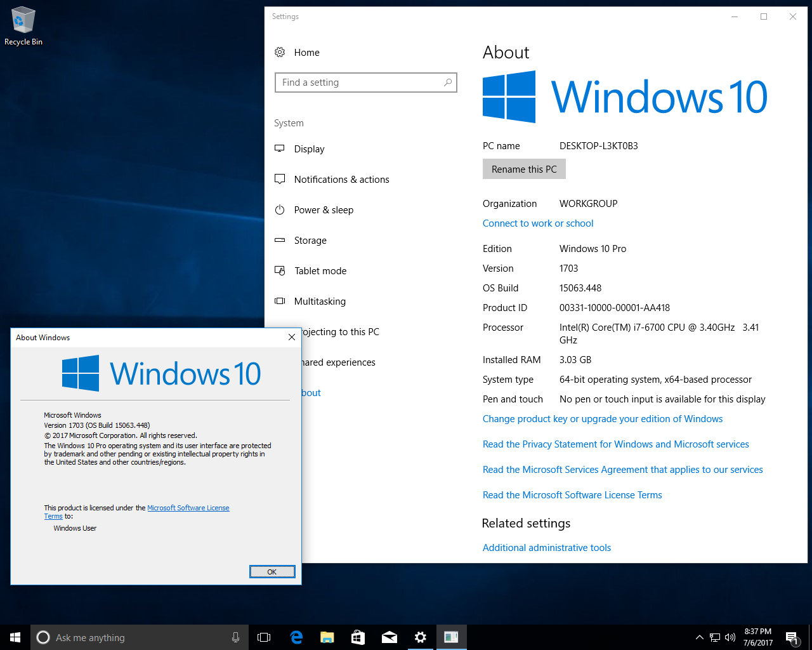Open Read the Microsoft Software License Terms in Settings
The image size is (812, 650).
click(x=572, y=495)
